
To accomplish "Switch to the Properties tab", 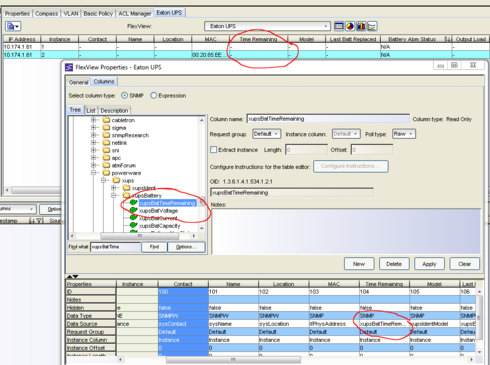I will [17, 14].
